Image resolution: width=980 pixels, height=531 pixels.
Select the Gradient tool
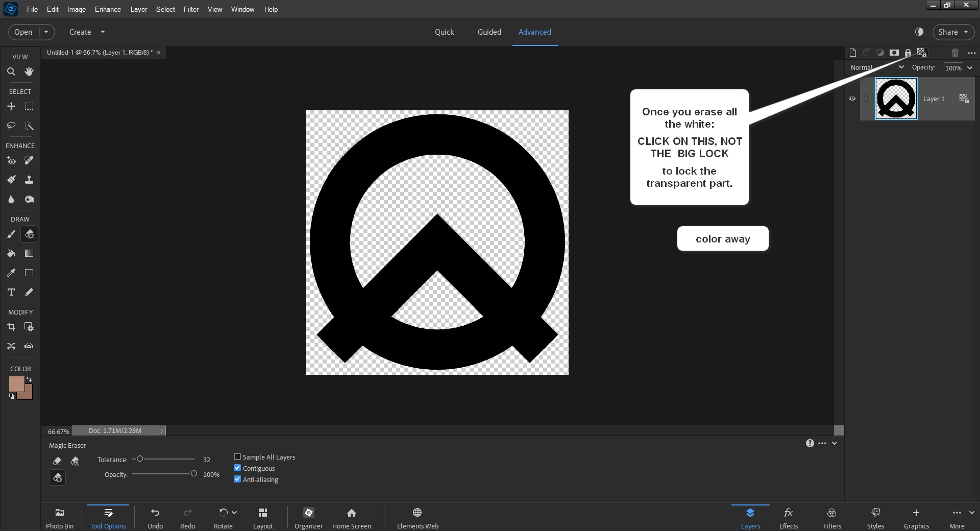click(29, 253)
